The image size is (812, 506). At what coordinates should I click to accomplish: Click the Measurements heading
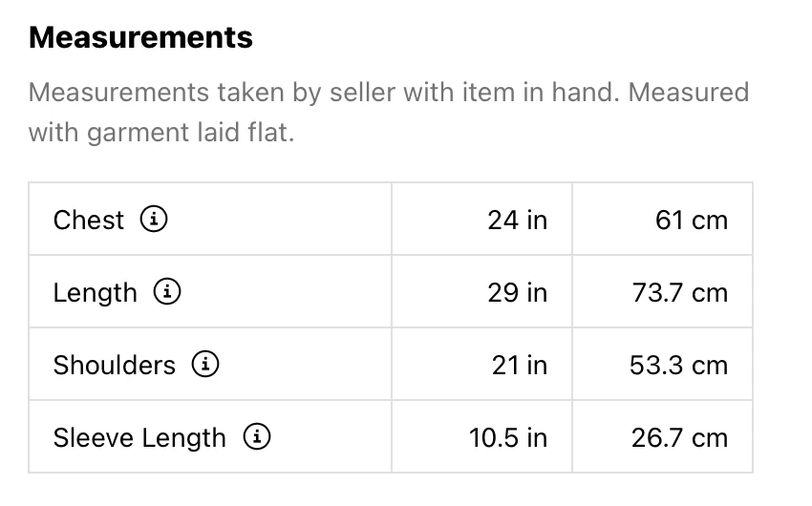pos(141,37)
